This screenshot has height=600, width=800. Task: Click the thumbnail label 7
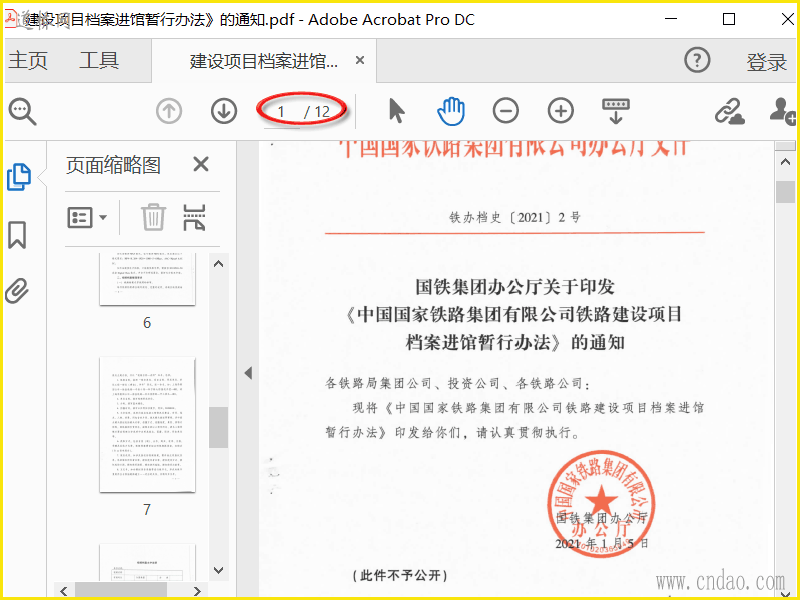pos(147,509)
